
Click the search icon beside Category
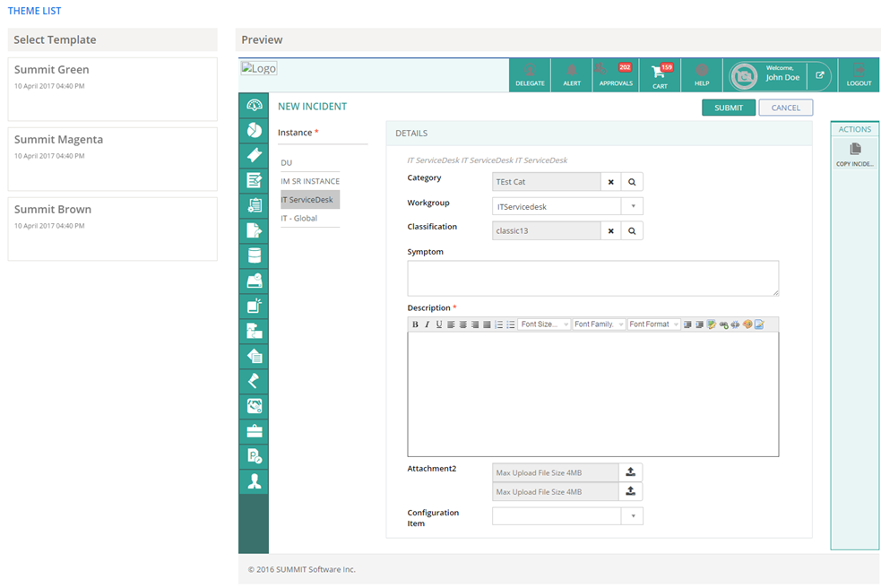click(x=632, y=182)
